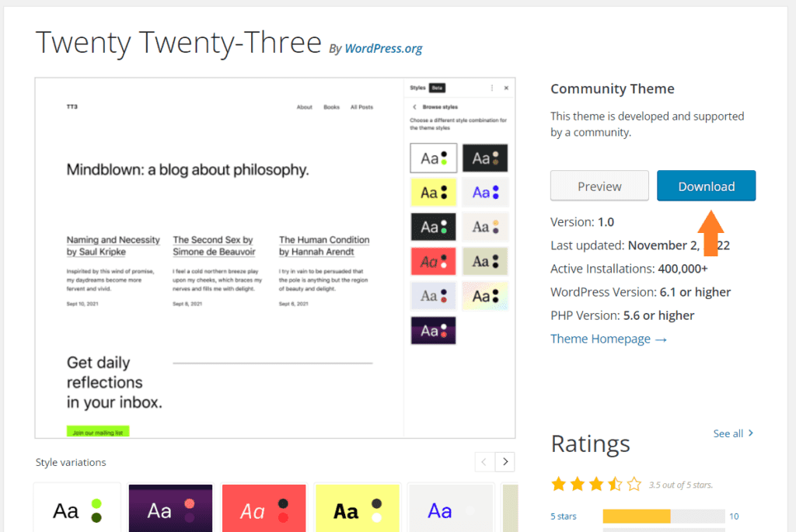Click the back chevron beside Browse styles

click(x=415, y=107)
